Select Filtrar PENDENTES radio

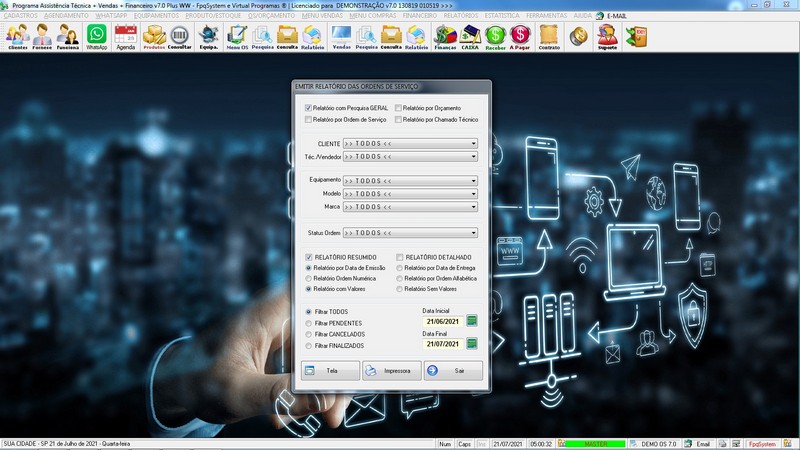pos(308,323)
